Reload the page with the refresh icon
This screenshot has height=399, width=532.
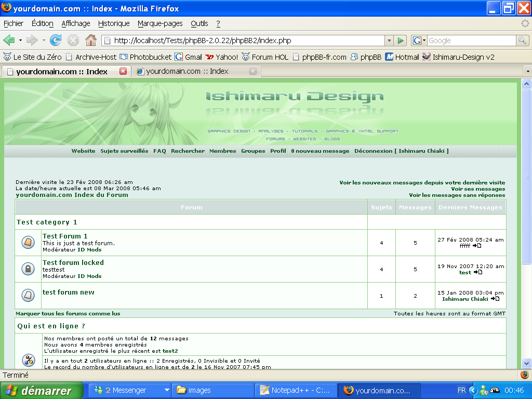[56, 41]
